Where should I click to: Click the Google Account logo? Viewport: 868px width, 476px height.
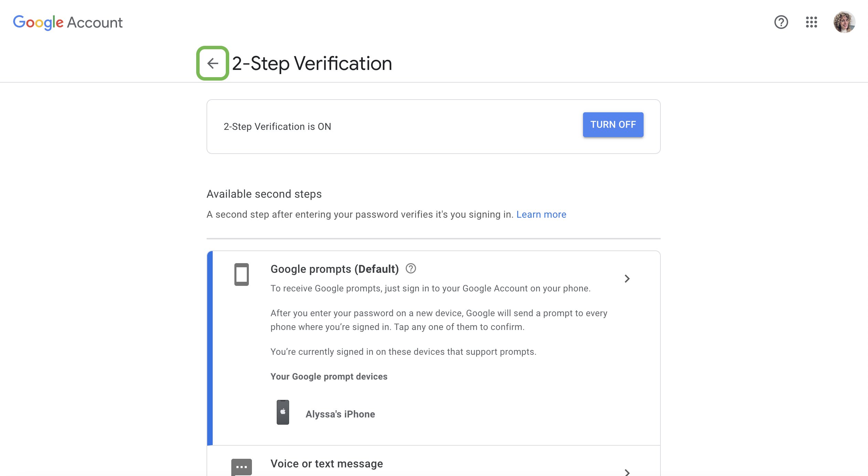68,22
